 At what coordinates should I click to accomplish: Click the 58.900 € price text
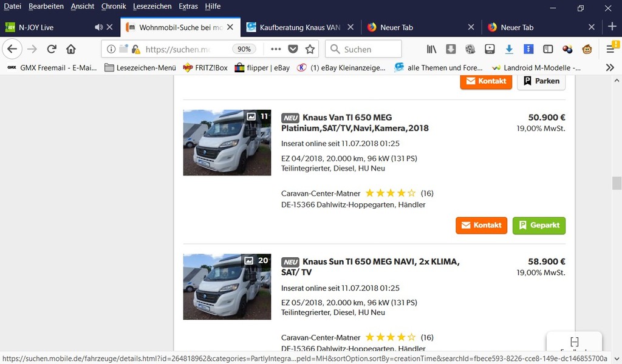coord(547,261)
